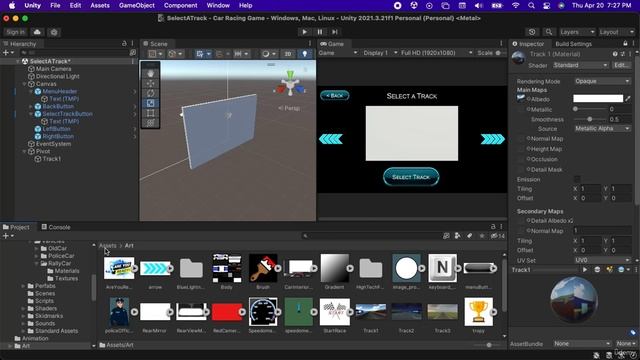This screenshot has height=360, width=640.
Task: Click the Back button in Game view
Action: point(335,96)
